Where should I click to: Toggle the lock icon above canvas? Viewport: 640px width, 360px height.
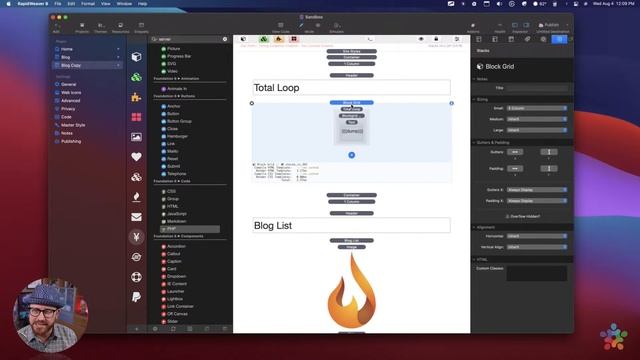click(436, 39)
